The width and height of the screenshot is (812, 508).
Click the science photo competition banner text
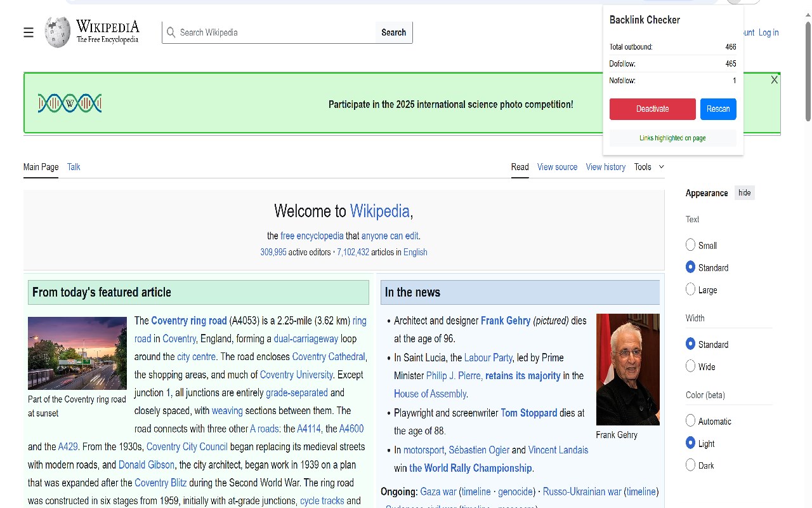point(451,104)
